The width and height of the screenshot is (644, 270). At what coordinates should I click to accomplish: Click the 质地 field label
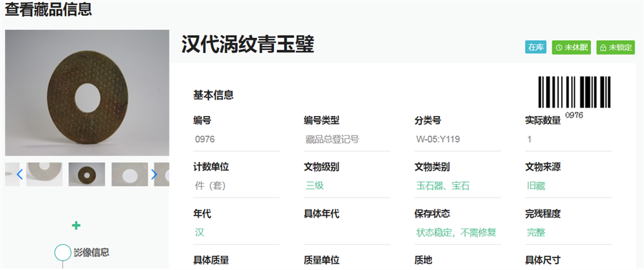tap(424, 260)
